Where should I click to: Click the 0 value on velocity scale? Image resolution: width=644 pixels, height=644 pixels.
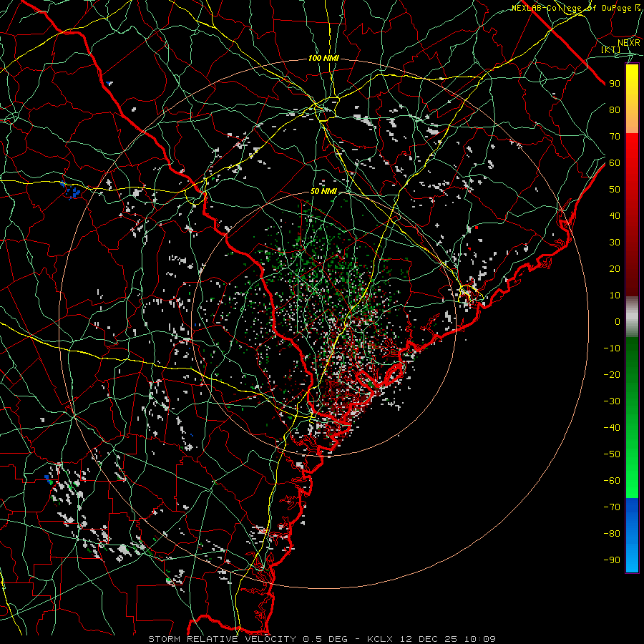point(618,321)
